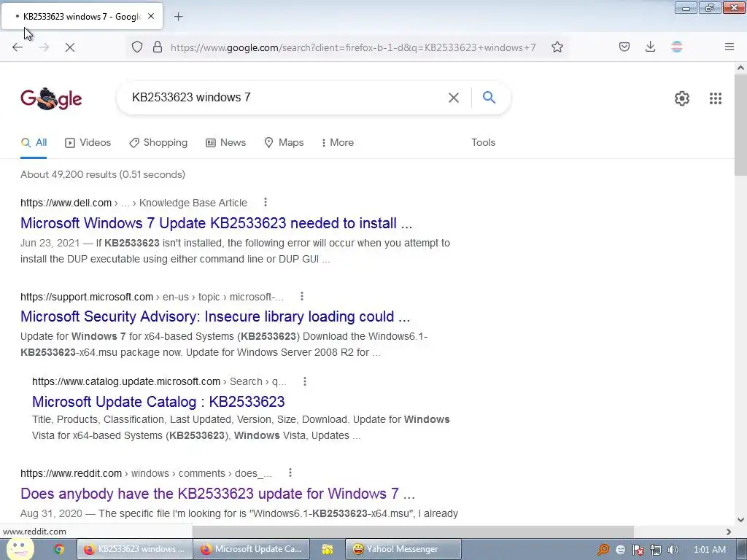Expand the More search categories menu

click(338, 143)
